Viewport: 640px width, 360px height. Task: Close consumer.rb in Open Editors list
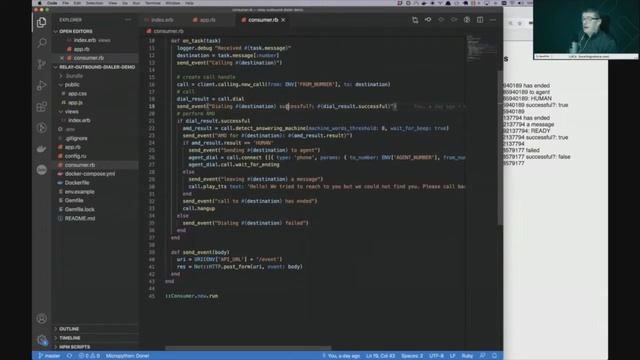tap(62, 58)
